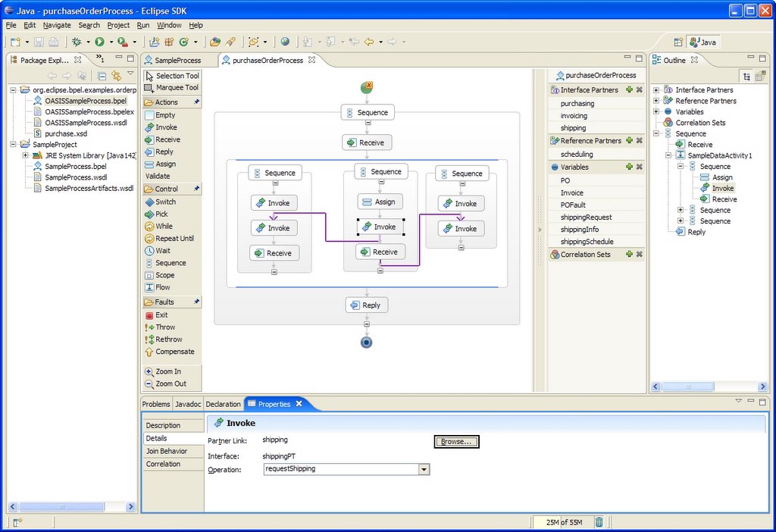Collapse SampleDataActivity1 in Outline

(668, 155)
